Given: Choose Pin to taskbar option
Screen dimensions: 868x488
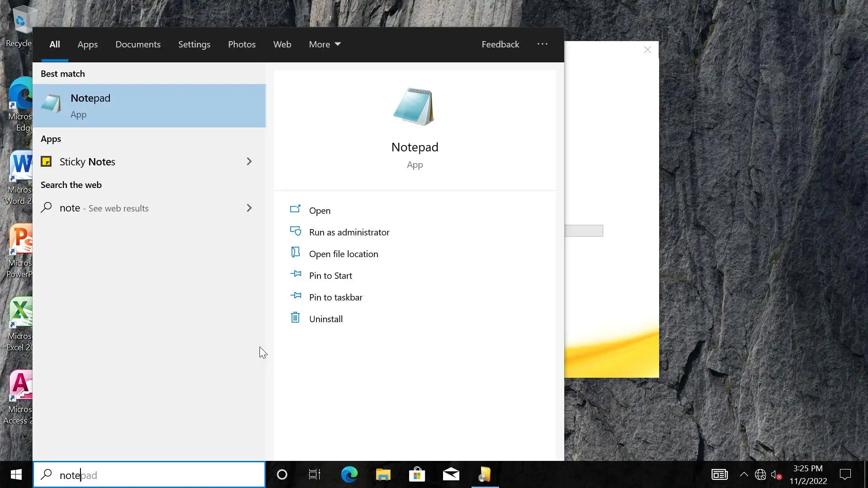Looking at the screenshot, I should [x=335, y=297].
